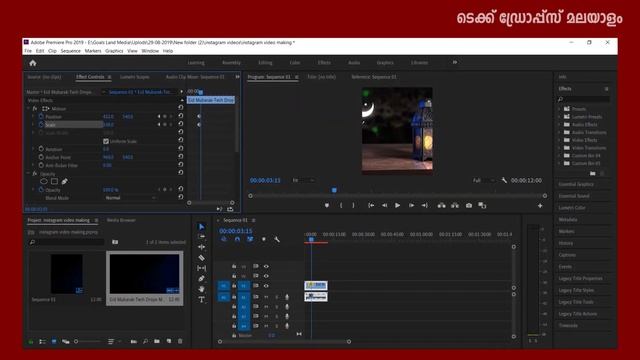640x360 pixels.
Task: Switch to the Lumetri Scopes tab
Action: [x=135, y=77]
